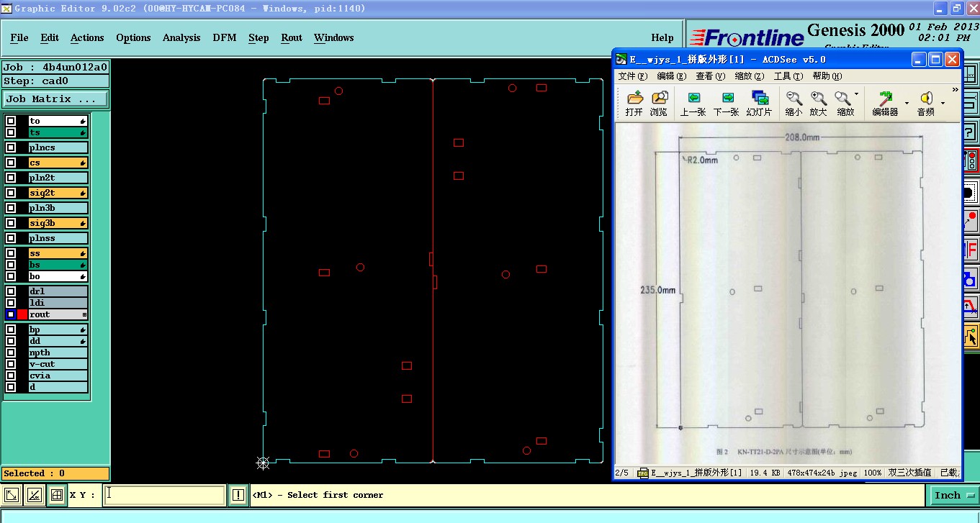
Task: Select the 'ldi' layer row
Action: (58, 303)
